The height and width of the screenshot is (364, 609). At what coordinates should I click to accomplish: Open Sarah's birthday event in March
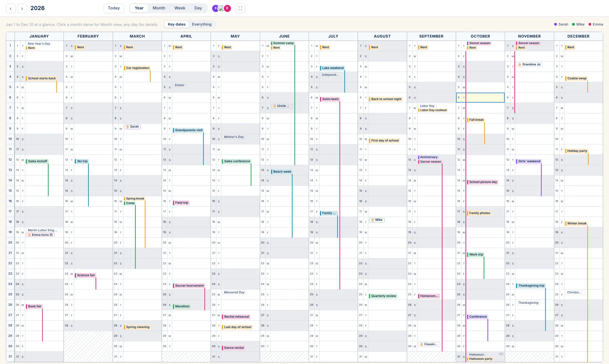click(132, 127)
